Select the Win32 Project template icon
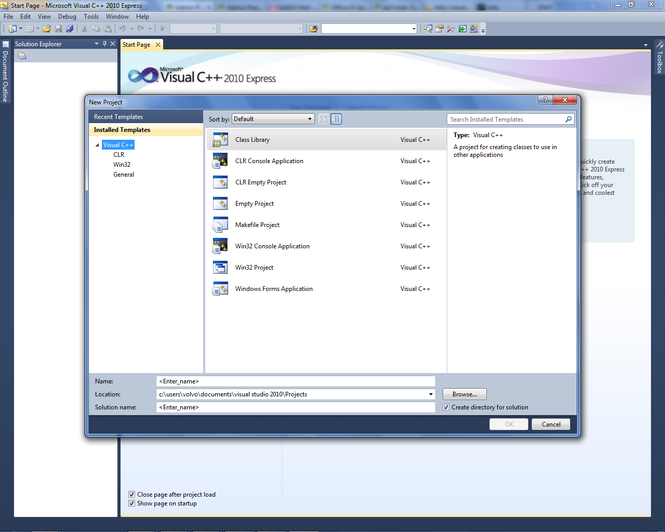The width and height of the screenshot is (665, 532). 220,267
